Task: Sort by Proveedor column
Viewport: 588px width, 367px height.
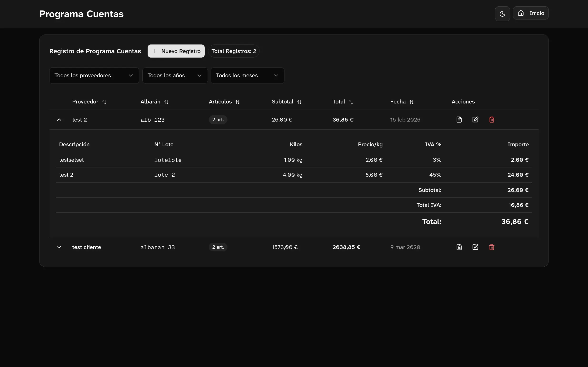Action: click(x=89, y=102)
